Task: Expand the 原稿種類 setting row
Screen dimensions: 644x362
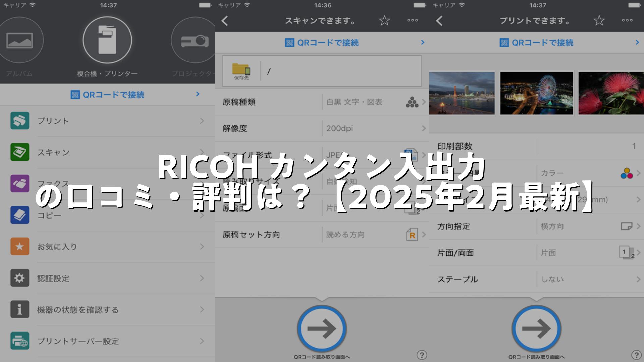Action: 322,102
